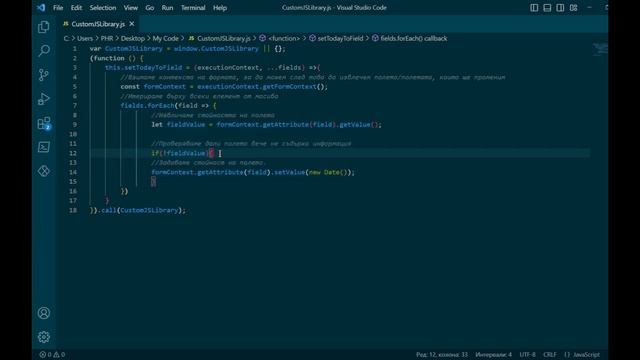Image resolution: width=640 pixels, height=360 pixels.
Task: Open the terminal-style icon in activity bar
Action: (x=44, y=147)
